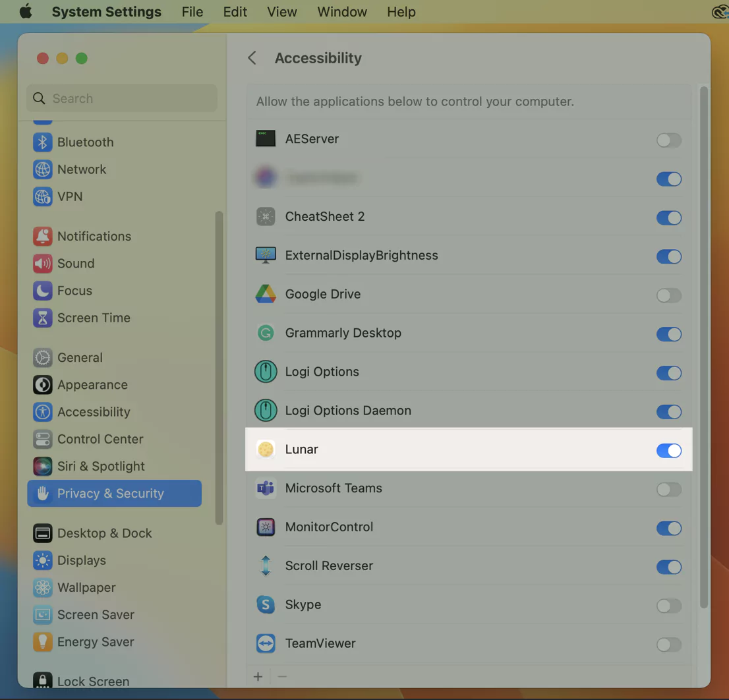Image resolution: width=729 pixels, height=700 pixels.
Task: Click the ExternalDisplayBrightness app icon
Action: (x=266, y=255)
